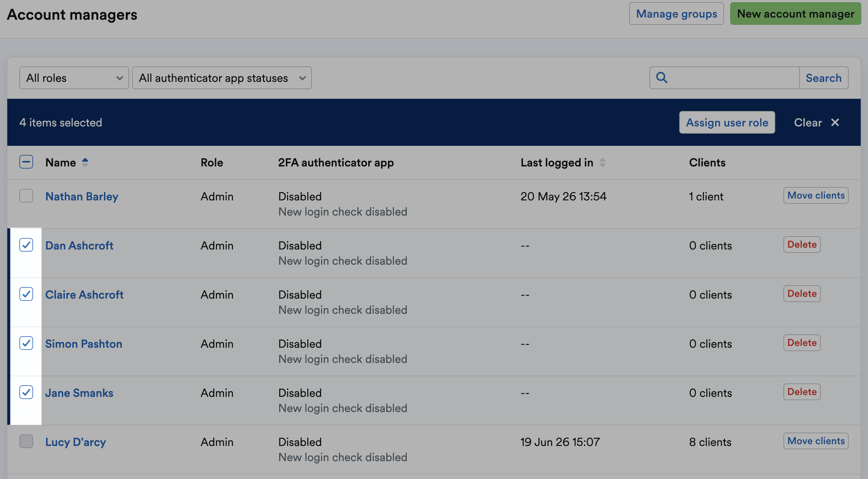
Task: Uncheck the Dan Ashcroft checkbox
Action: [x=26, y=245]
